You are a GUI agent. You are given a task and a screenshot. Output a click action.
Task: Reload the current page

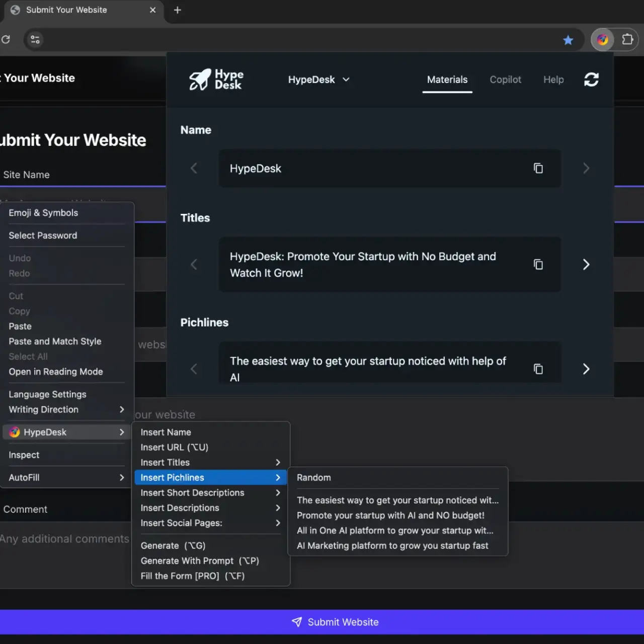point(7,40)
